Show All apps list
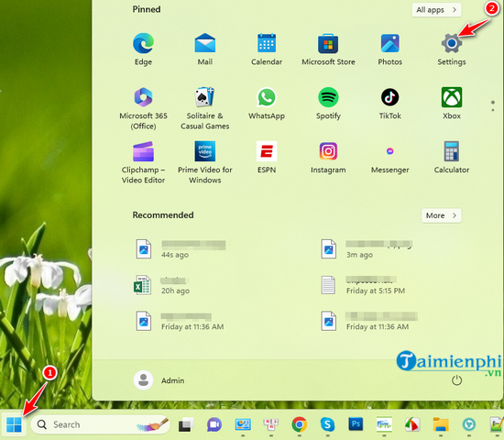Image resolution: width=504 pixels, height=440 pixels. click(436, 10)
